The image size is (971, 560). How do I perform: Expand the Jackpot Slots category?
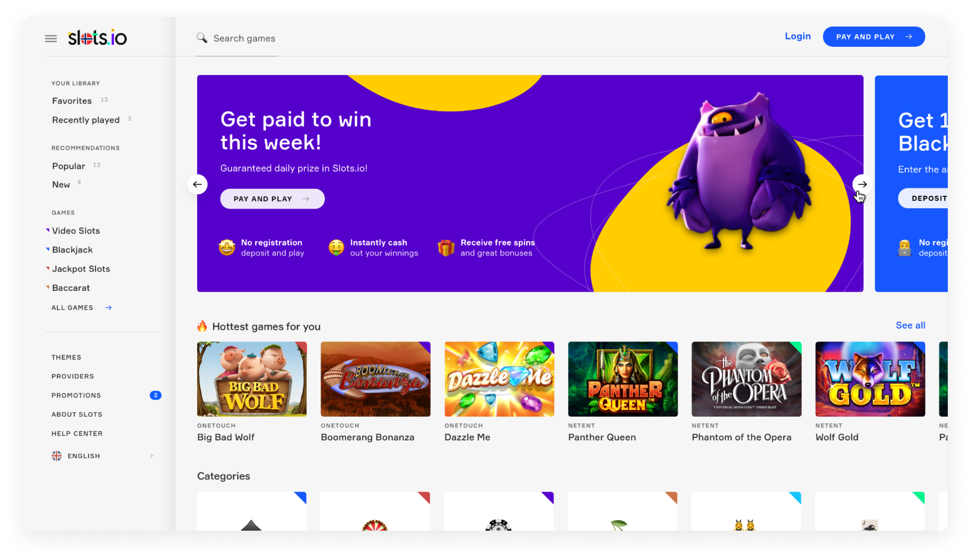[x=81, y=269]
